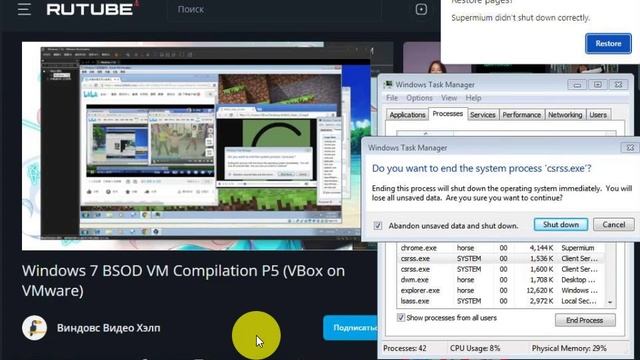Select the explorer.exe process row
The image size is (640, 360).
click(x=500, y=290)
